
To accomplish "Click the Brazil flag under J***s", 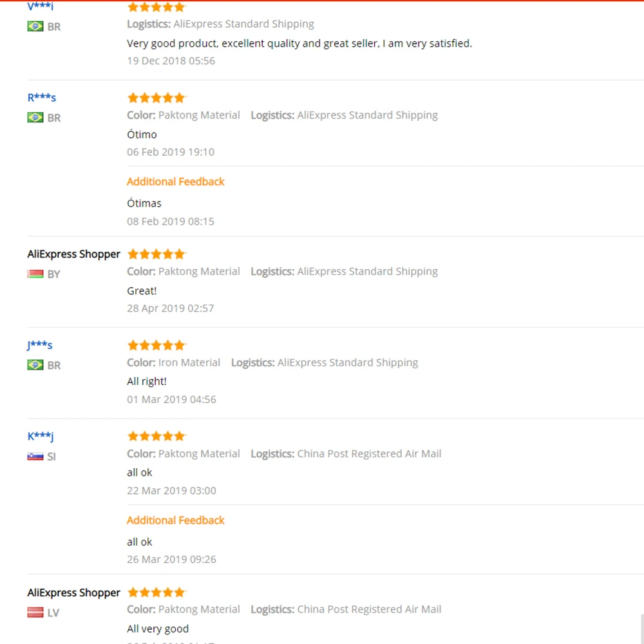I will coord(35,365).
